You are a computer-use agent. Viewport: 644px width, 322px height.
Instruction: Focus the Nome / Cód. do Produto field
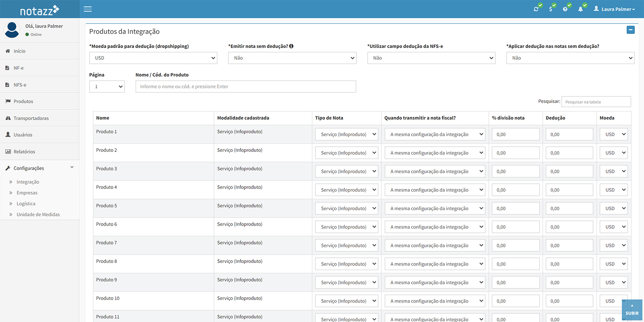(246, 87)
